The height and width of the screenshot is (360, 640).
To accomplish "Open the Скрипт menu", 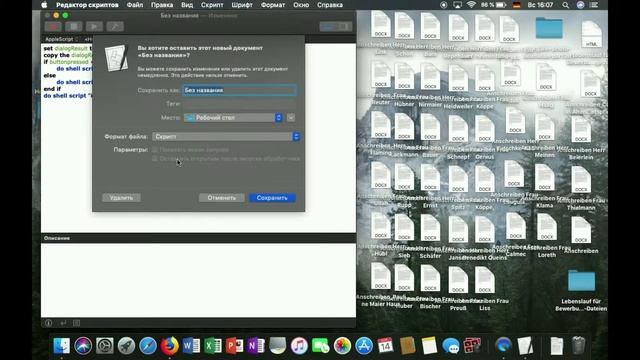I will coord(212,5).
